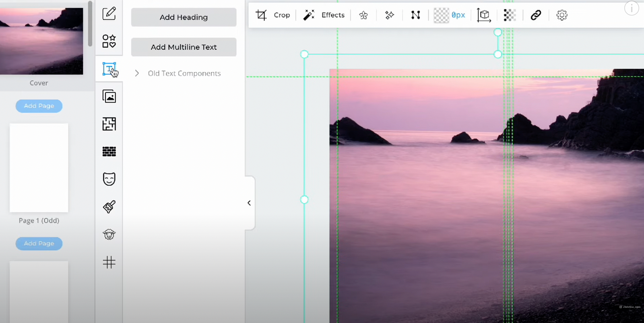
Task: Expand the Old Text Components section
Action: click(x=137, y=73)
